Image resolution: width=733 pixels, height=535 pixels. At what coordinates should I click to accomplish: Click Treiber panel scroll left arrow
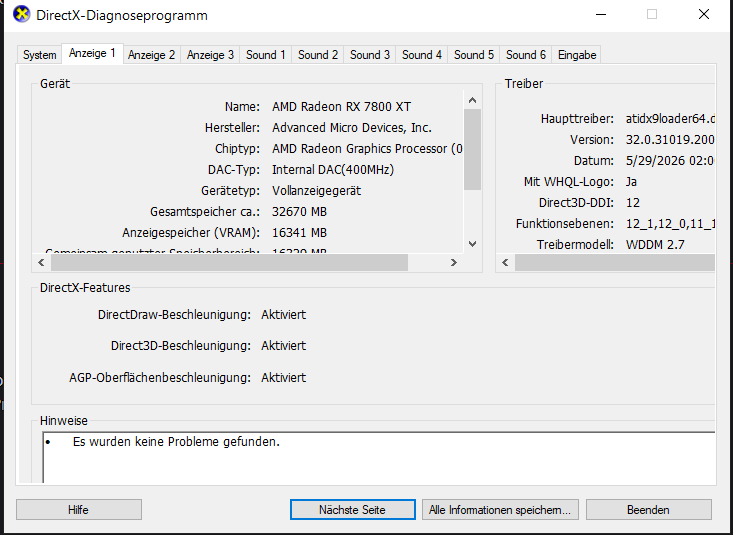pos(505,262)
